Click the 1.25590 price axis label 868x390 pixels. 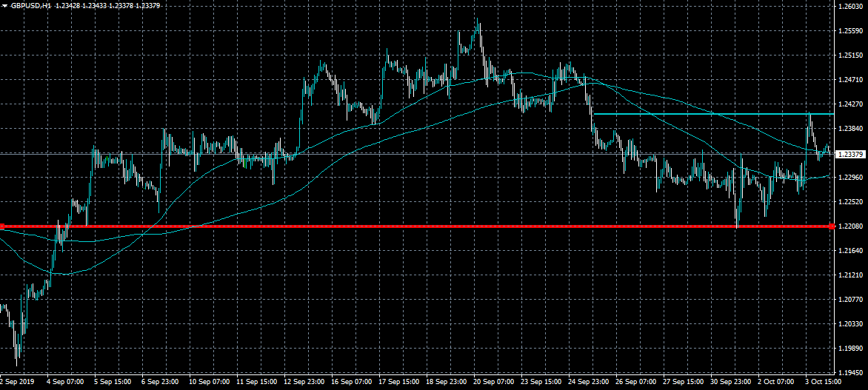pyautogui.click(x=850, y=31)
